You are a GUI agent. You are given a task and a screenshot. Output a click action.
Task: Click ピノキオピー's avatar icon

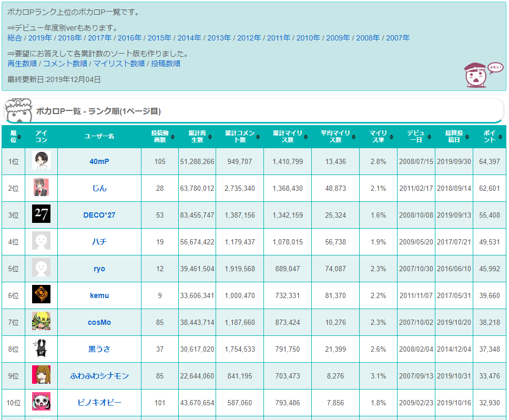[x=41, y=402]
